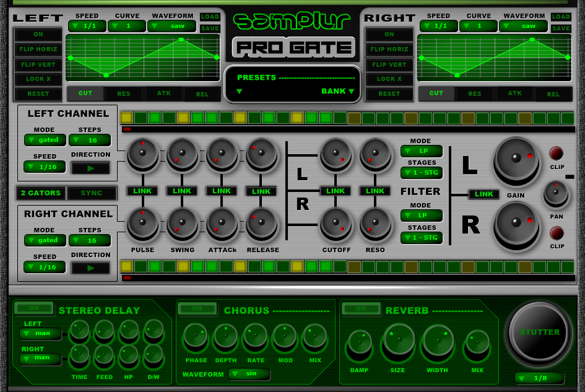Click the left channel ATTACK knob
This screenshot has height=392, width=585.
[x=222, y=153]
